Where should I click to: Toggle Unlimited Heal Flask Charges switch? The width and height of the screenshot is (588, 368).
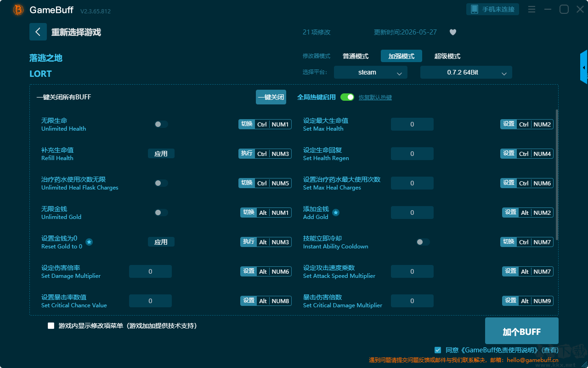pos(161,183)
